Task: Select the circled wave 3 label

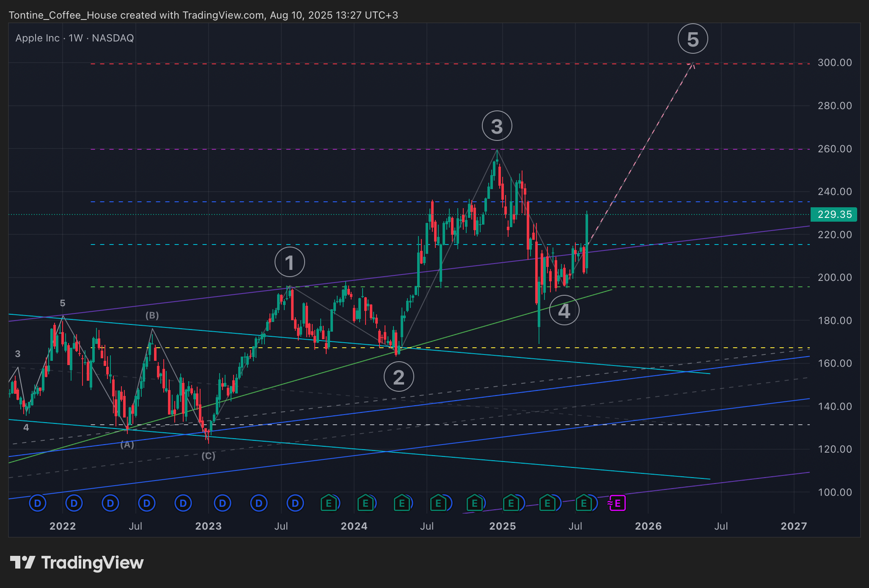Action: [497, 126]
